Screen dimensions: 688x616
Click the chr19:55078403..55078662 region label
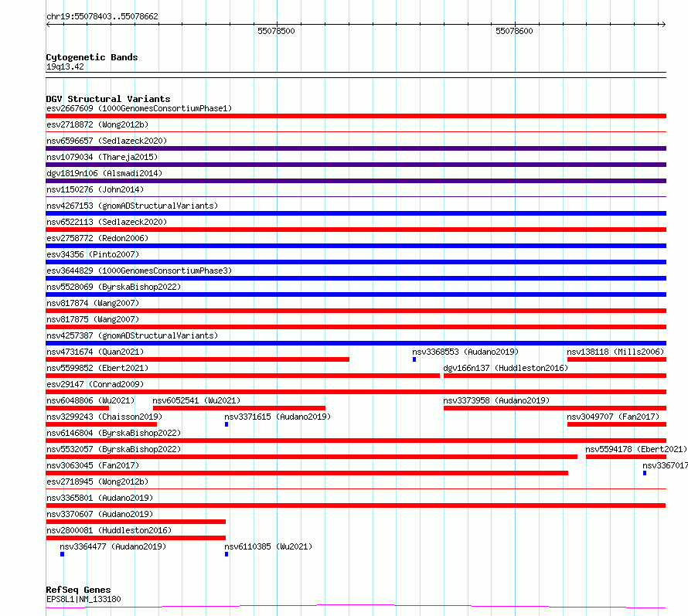pos(102,17)
